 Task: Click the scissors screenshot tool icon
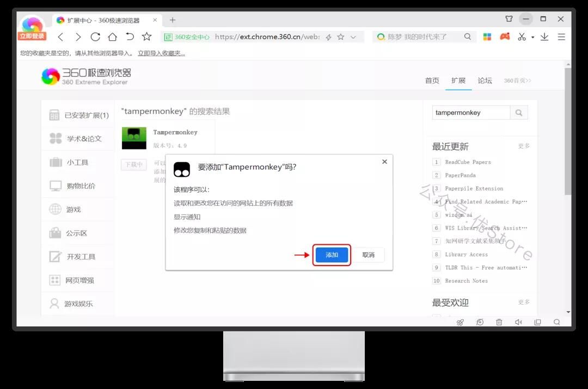click(522, 37)
